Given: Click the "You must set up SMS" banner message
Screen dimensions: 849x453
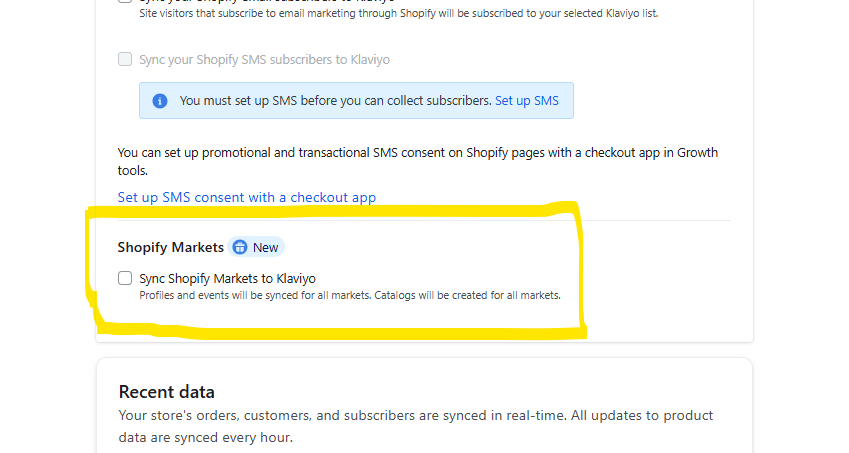Looking at the screenshot, I should tap(335, 101).
